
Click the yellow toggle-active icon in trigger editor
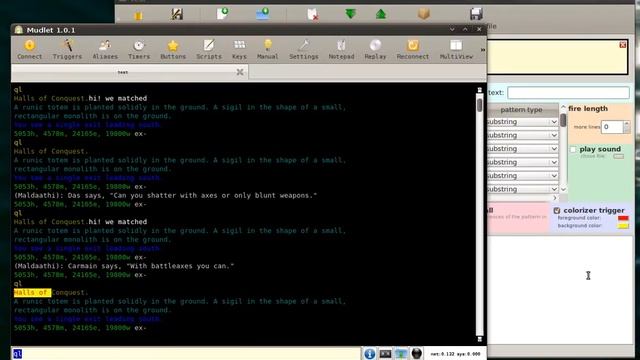click(x=138, y=16)
